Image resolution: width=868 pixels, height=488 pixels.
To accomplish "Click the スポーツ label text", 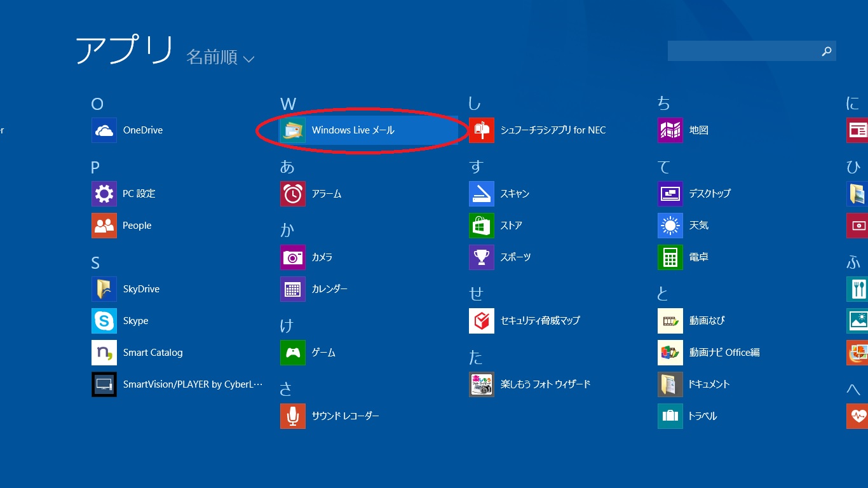I will point(515,257).
